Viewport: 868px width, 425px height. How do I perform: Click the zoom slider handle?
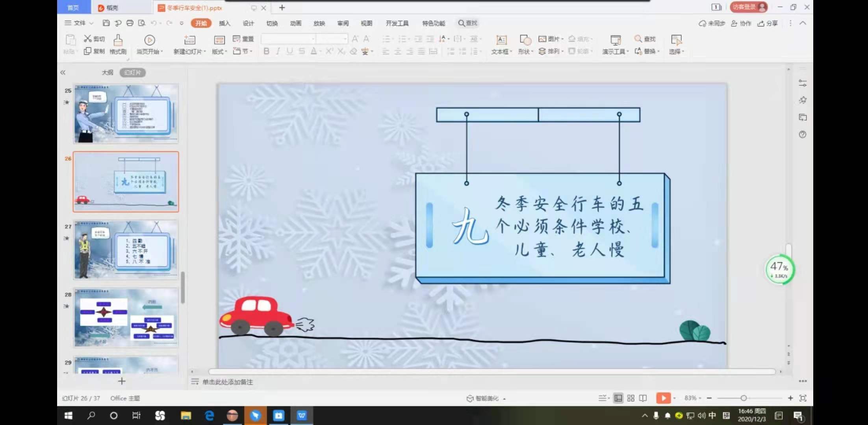[743, 398]
